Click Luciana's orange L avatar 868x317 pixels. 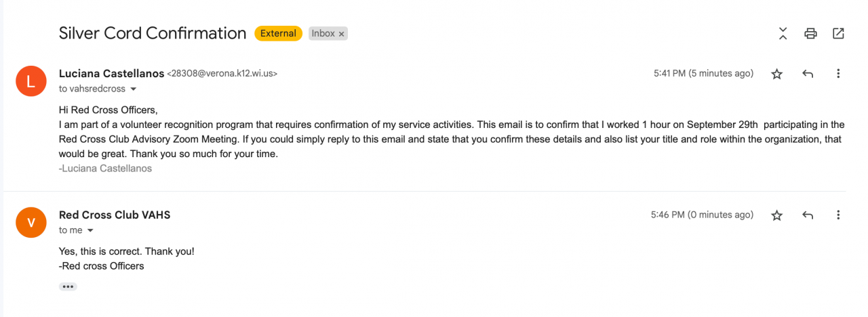coord(31,81)
